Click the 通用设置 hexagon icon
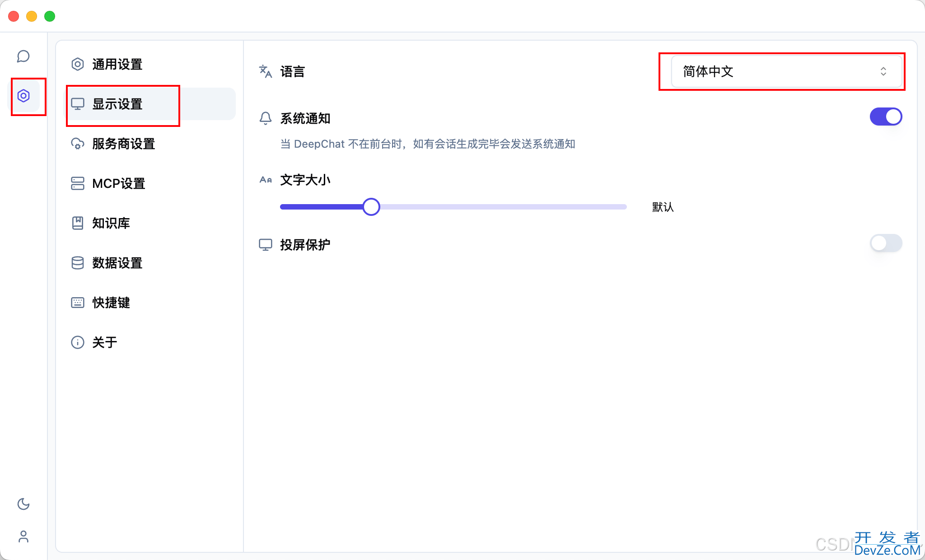Image resolution: width=925 pixels, height=560 pixels. click(x=78, y=64)
